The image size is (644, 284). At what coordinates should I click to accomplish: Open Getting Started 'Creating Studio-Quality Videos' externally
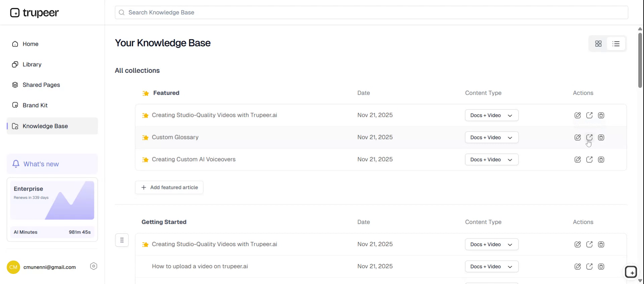coord(589,244)
